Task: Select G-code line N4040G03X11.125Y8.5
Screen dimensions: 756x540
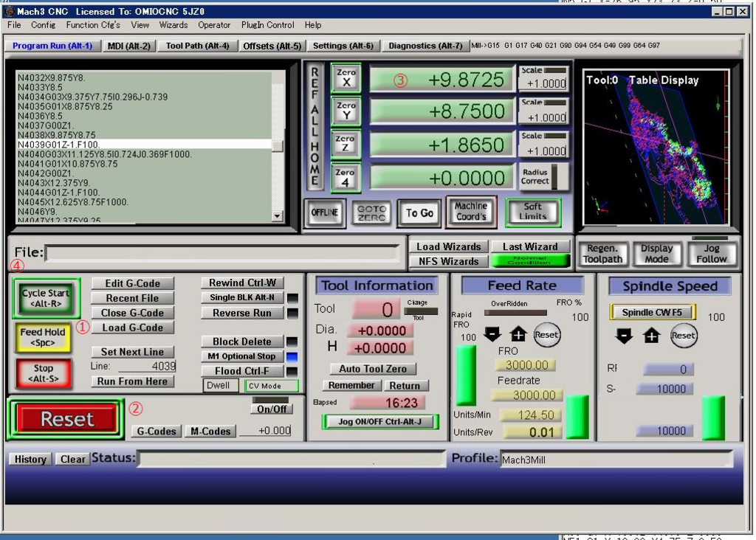Action: click(105, 154)
